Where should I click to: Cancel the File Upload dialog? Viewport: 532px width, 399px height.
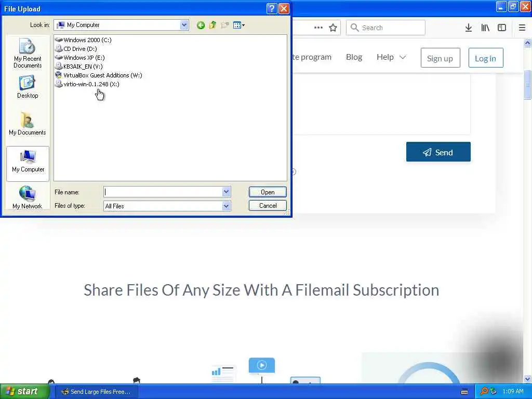pyautogui.click(x=268, y=206)
